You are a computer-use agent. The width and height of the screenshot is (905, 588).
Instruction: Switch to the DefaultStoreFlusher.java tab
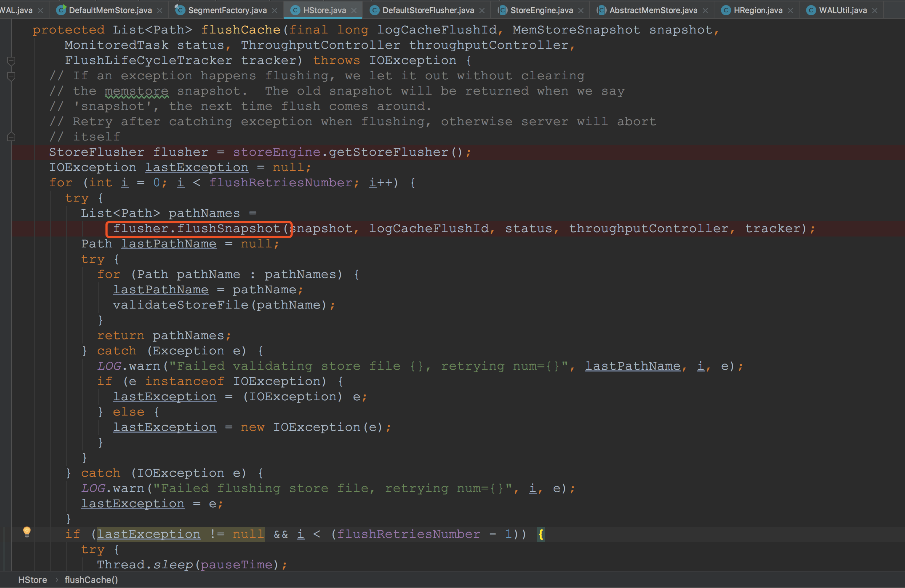[x=428, y=10]
